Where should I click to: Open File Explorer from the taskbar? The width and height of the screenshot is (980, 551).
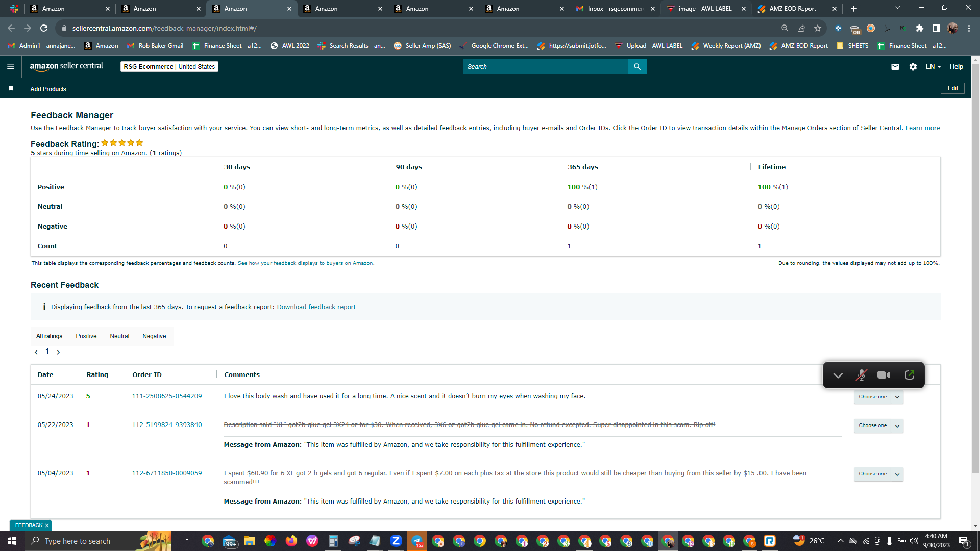[x=250, y=541]
